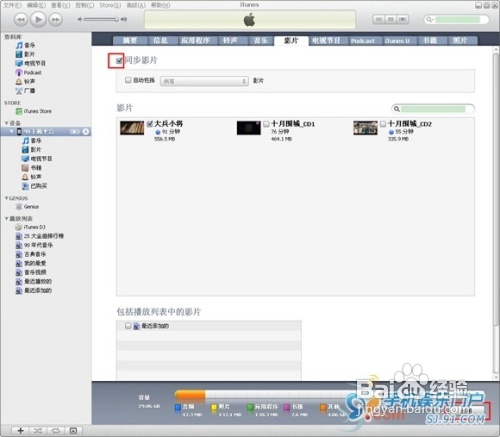Open the 自动包括 movies dropdown
The width and height of the screenshot is (500, 437).
click(x=204, y=81)
